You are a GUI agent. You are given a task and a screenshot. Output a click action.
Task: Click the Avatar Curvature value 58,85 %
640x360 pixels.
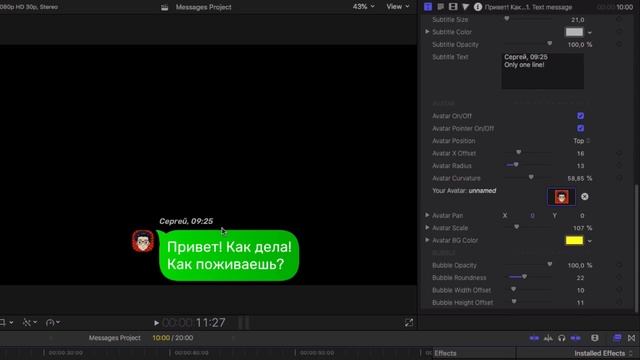(x=580, y=178)
